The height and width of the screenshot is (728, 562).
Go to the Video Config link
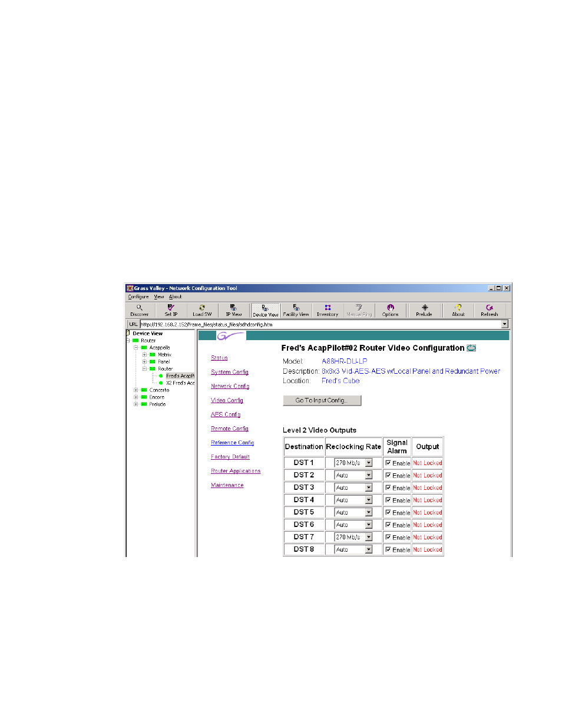click(227, 400)
